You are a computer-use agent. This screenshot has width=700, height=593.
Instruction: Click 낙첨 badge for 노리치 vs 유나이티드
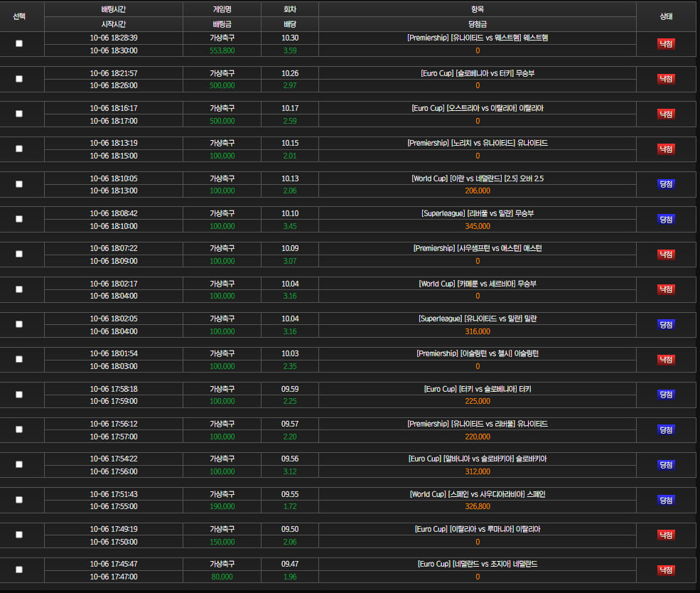(x=666, y=149)
